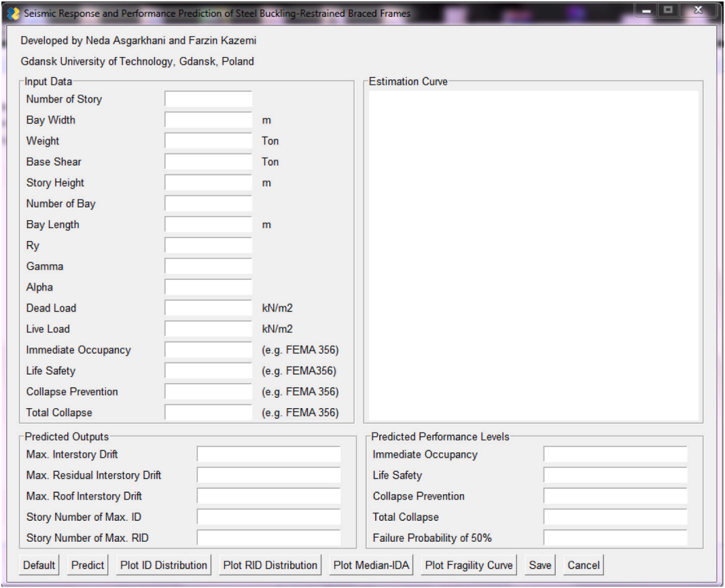Click the Number of Bay input field
Image resolution: width=725 pixels, height=588 pixels.
click(208, 203)
